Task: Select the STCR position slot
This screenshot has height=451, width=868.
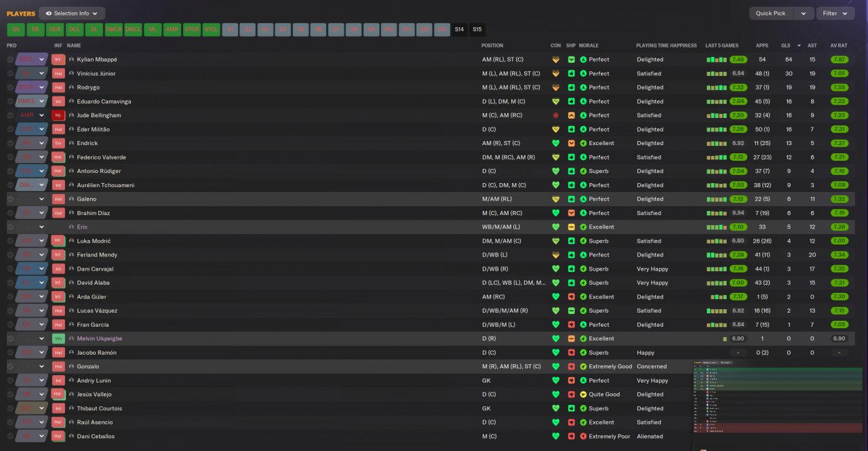Action: (192, 30)
